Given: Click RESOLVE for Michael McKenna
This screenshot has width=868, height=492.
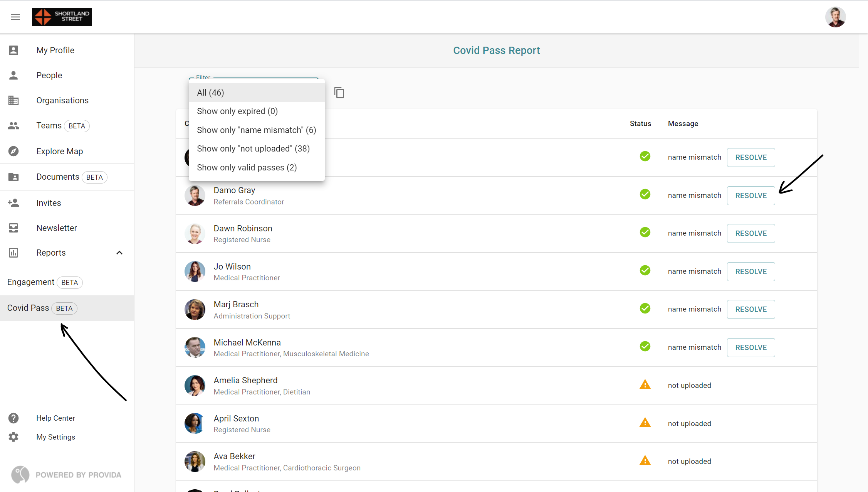Looking at the screenshot, I should [750, 347].
